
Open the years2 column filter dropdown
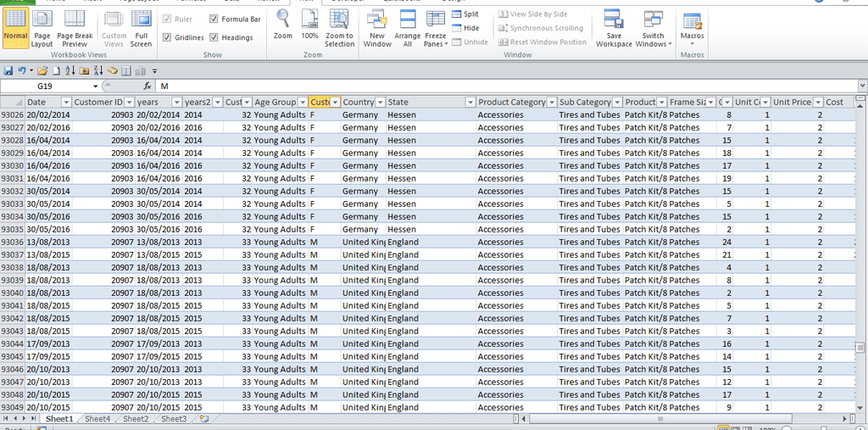pos(217,102)
